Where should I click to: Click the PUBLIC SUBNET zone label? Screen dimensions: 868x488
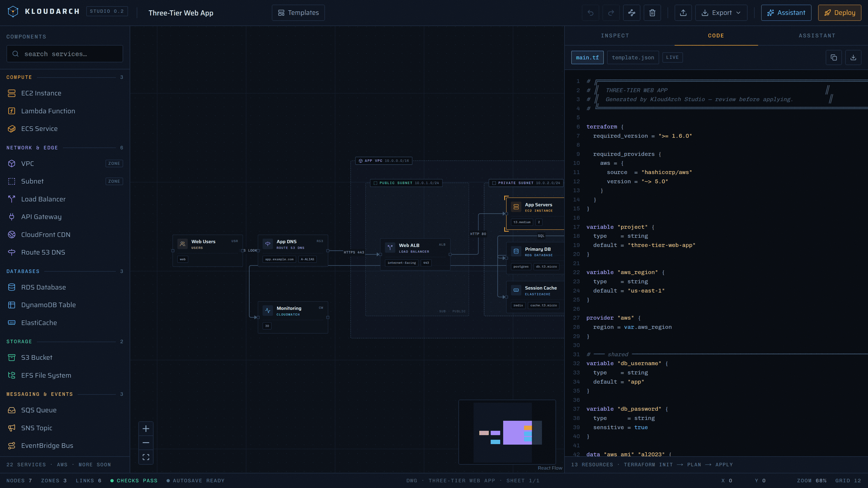(x=406, y=183)
